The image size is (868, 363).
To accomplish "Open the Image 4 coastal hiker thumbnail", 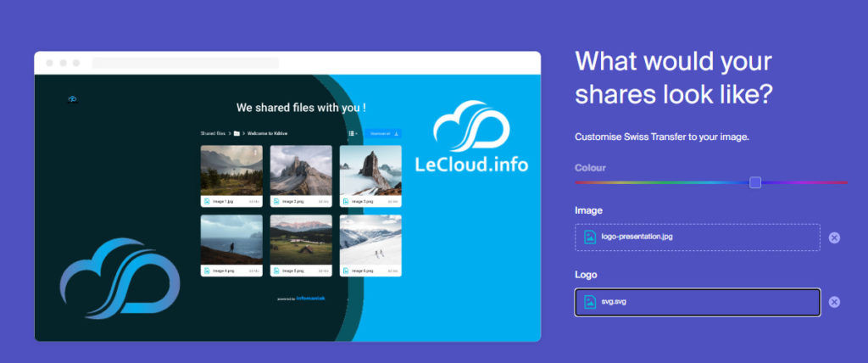I will [x=231, y=239].
